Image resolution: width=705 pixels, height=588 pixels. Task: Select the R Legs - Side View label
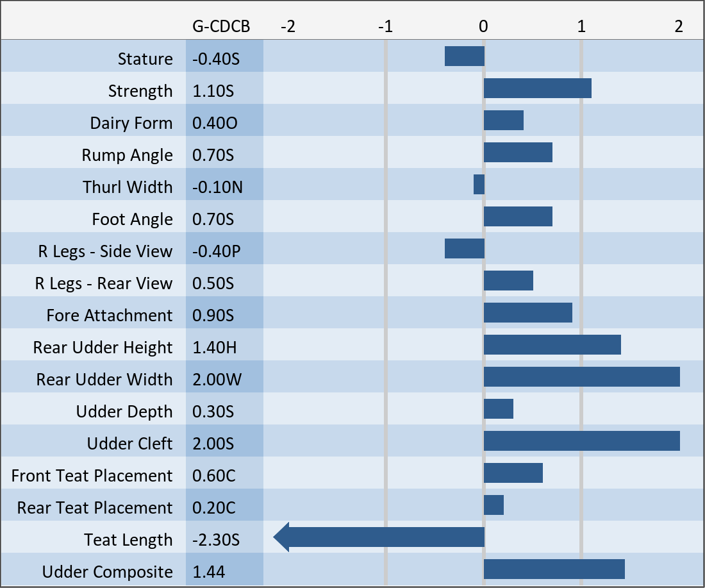pyautogui.click(x=105, y=251)
